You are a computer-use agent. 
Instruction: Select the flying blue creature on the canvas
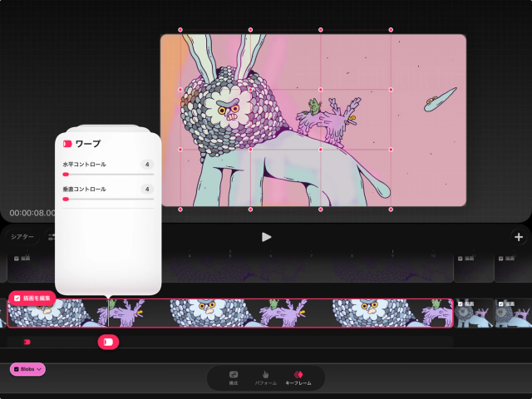(x=440, y=100)
